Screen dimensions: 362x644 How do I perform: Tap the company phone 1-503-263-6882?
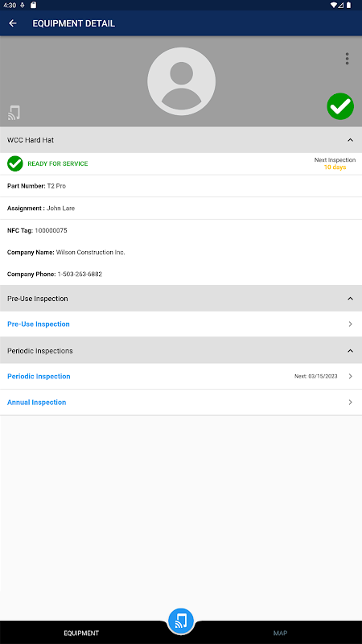tap(80, 274)
